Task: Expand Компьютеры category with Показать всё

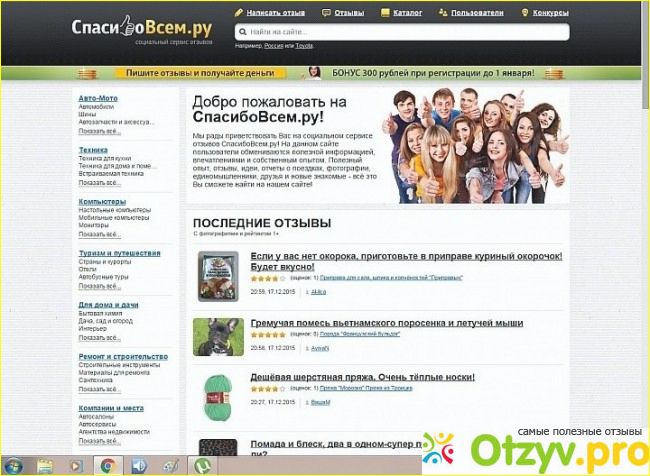Action: [100, 234]
